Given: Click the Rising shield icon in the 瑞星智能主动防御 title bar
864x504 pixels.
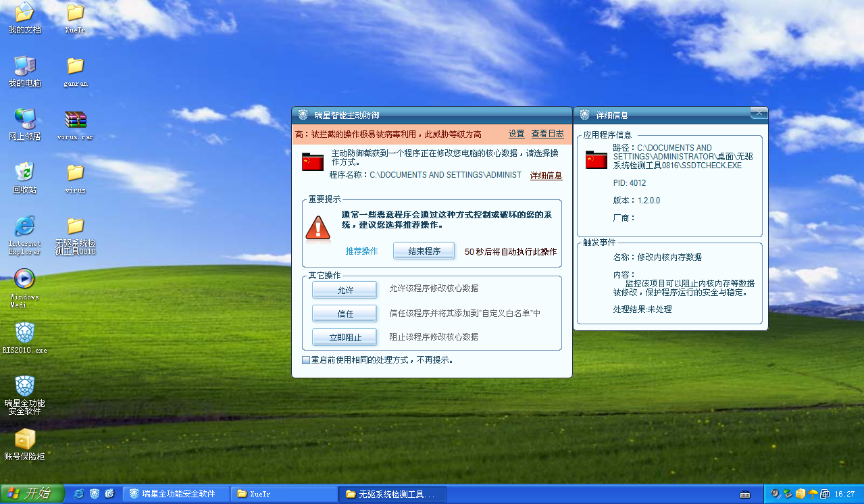Looking at the screenshot, I should pyautogui.click(x=303, y=115).
